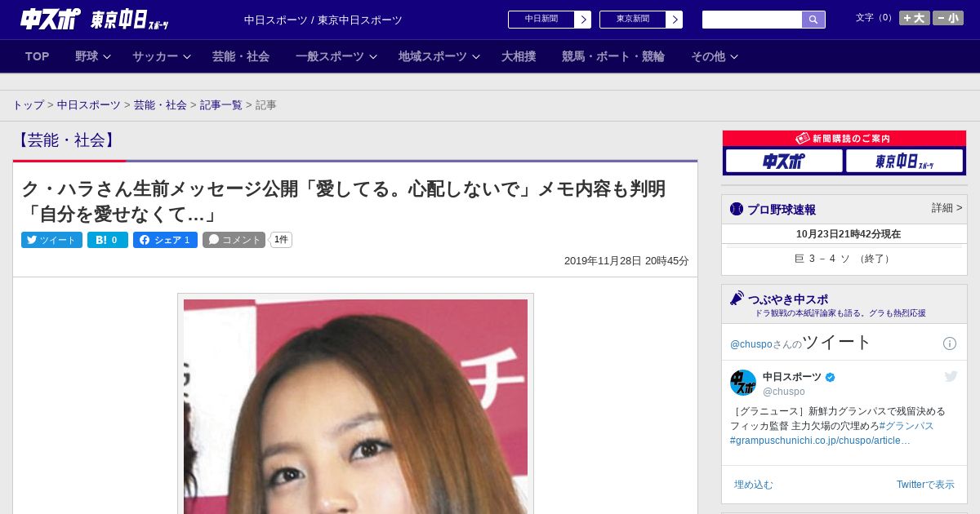
Task: Open the 芸能・社会 navigation item
Action: (x=241, y=56)
